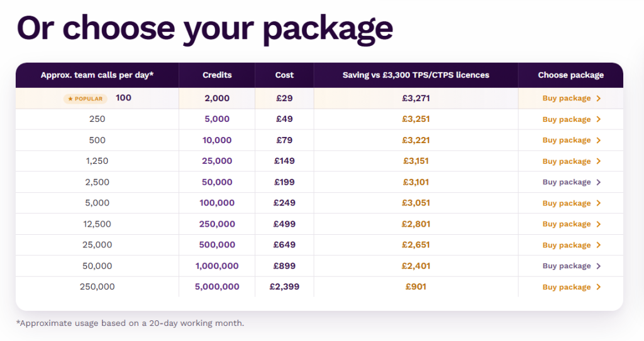
Task: Click the arrow icon in the £79 row
Action: 599,140
